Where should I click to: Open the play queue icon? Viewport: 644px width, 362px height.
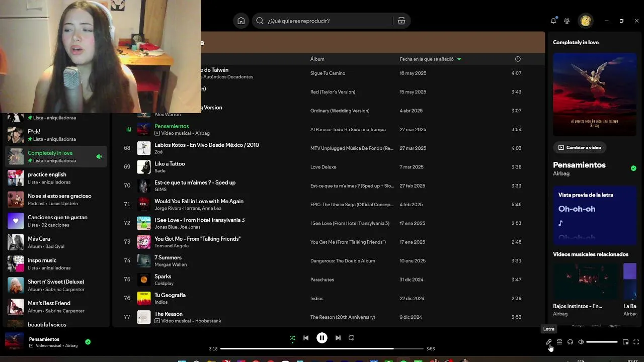[x=559, y=342]
